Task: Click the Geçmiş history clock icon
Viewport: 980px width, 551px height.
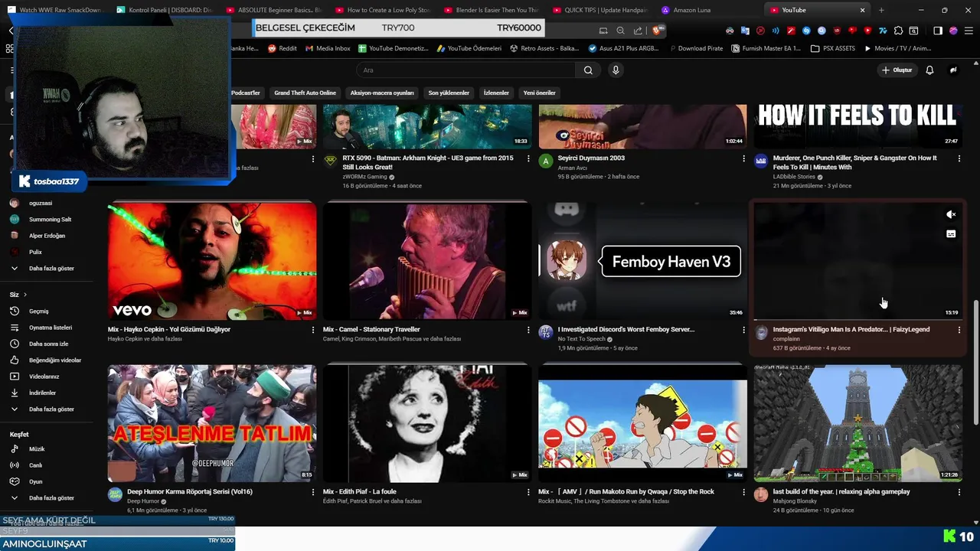Action: (x=14, y=311)
